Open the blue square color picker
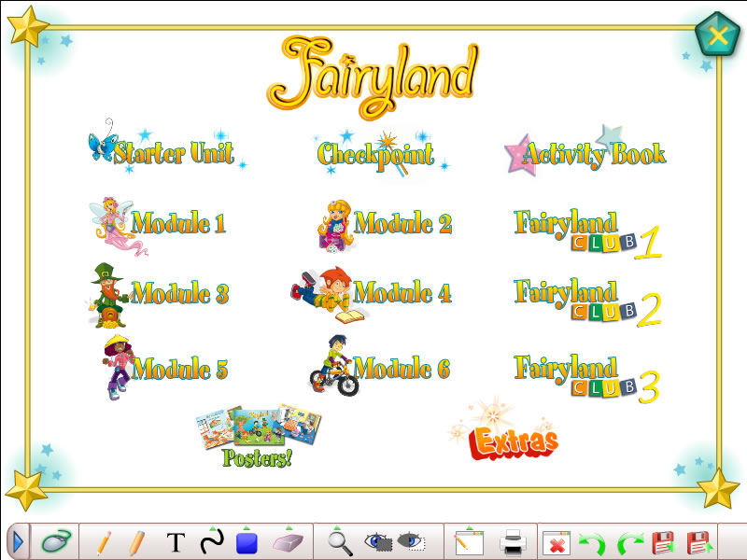 point(247,541)
